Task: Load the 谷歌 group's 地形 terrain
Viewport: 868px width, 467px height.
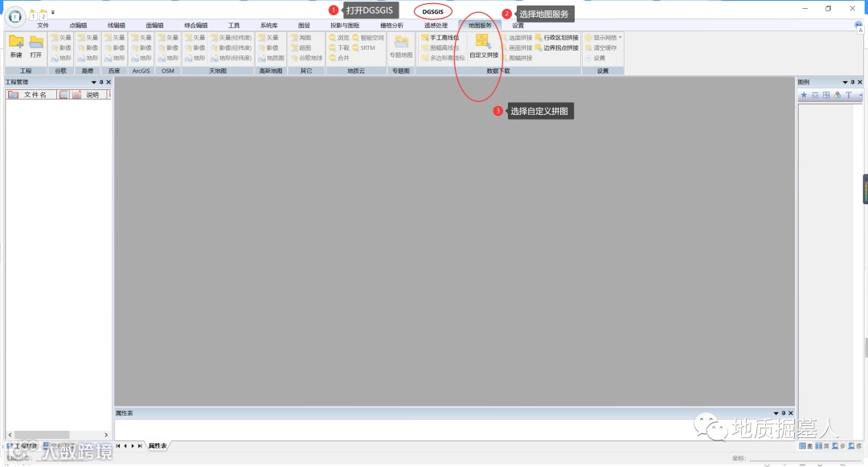Action: tap(61, 58)
